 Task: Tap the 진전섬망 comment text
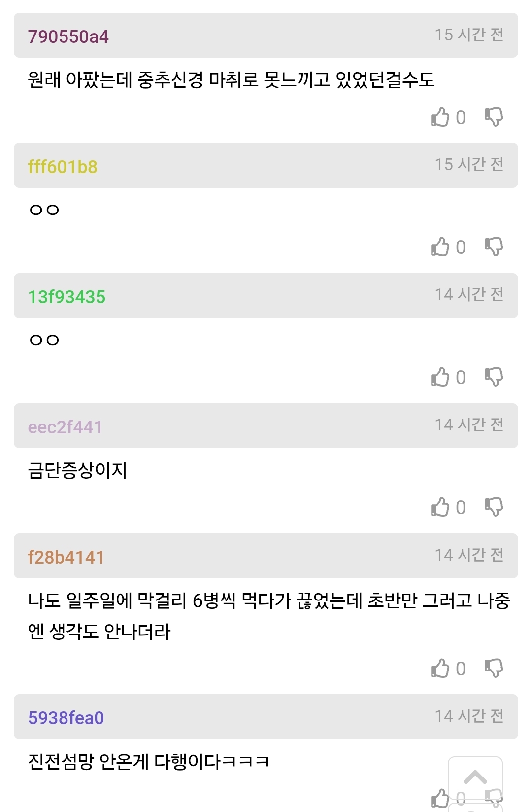(148, 762)
